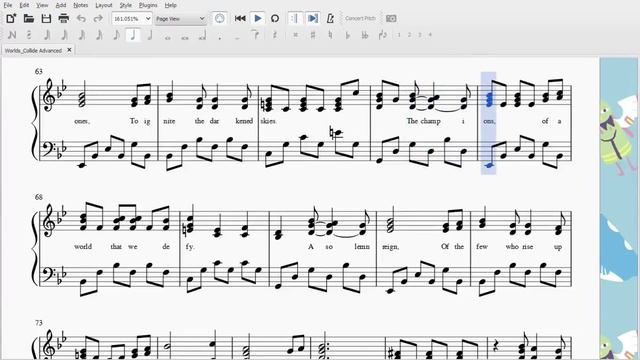Click measure number 63
Screen dimensions: 640x360
point(39,71)
